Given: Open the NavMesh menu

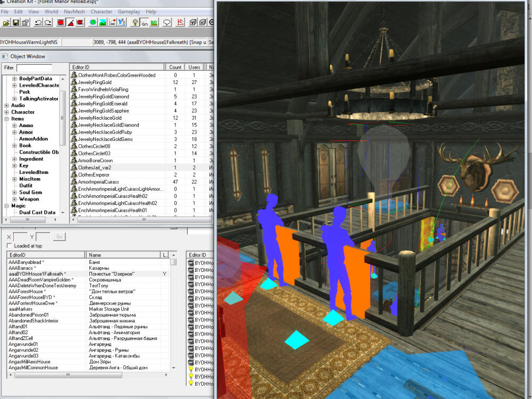Looking at the screenshot, I should (74, 12).
